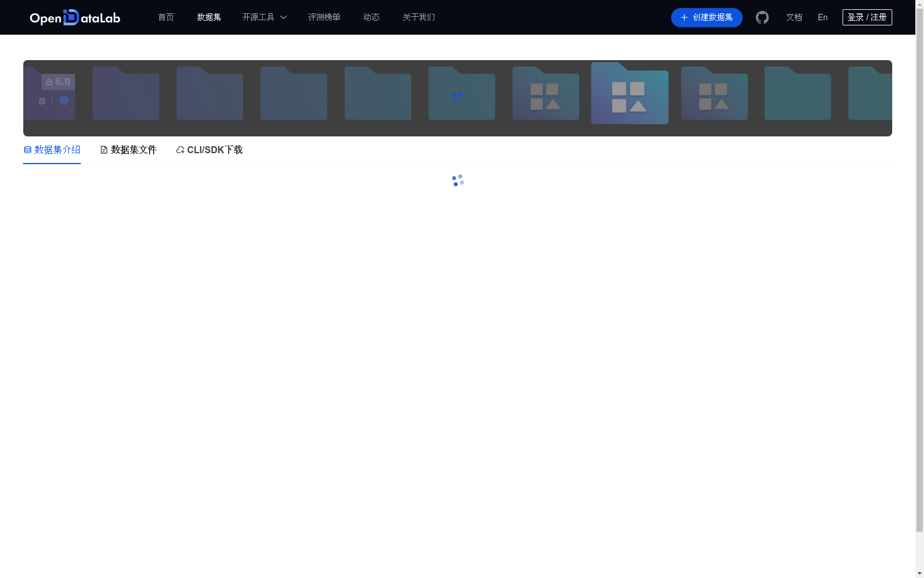Open the OpenDataLab GitHub repository icon

(x=762, y=17)
